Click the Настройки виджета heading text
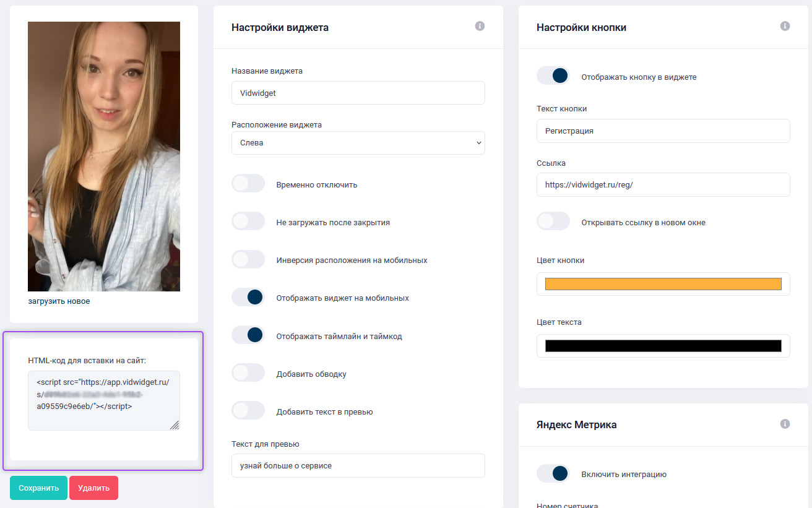Viewport: 812px width, 508px height. click(280, 27)
